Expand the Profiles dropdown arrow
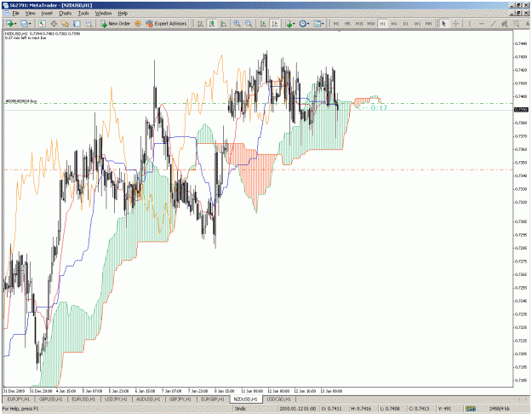The image size is (532, 414). coord(30,24)
